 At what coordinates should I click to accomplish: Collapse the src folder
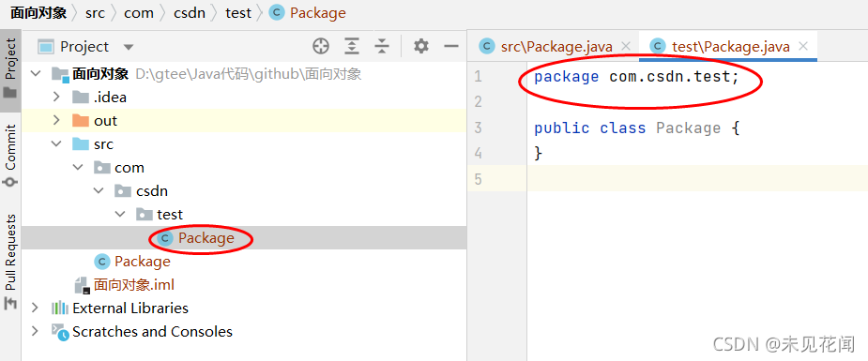point(56,144)
